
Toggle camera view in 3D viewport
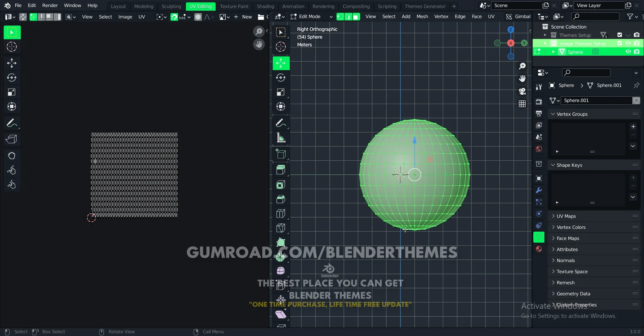pyautogui.click(x=522, y=91)
